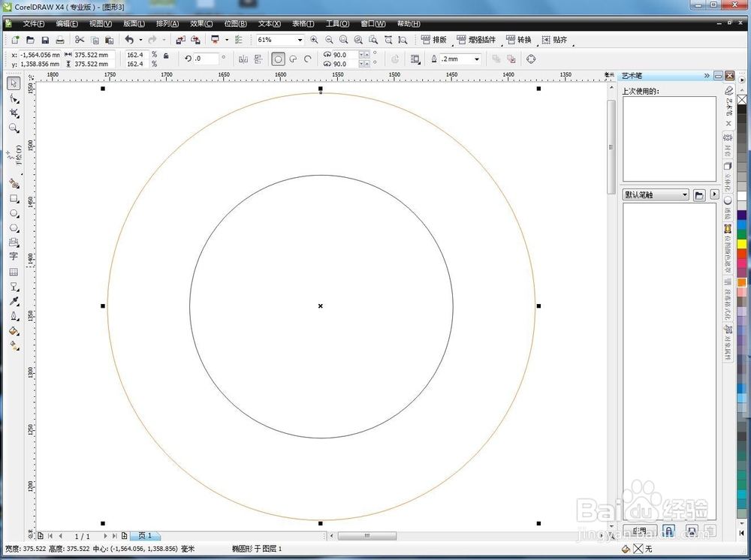751x560 pixels.
Task: Open the 位图(B) menu
Action: point(235,24)
